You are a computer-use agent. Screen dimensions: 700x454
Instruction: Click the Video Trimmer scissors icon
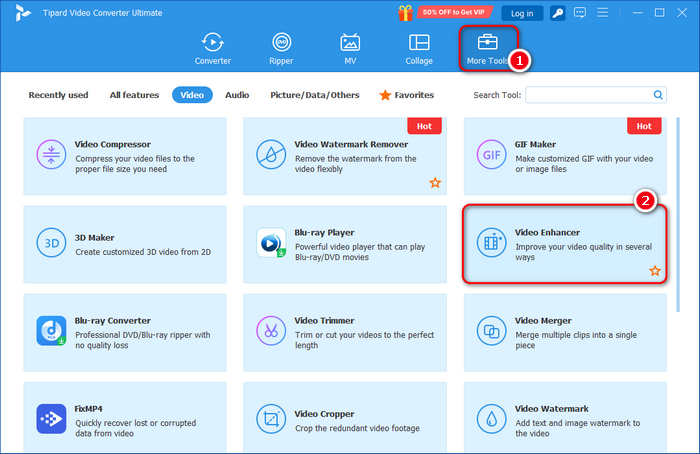click(x=271, y=331)
